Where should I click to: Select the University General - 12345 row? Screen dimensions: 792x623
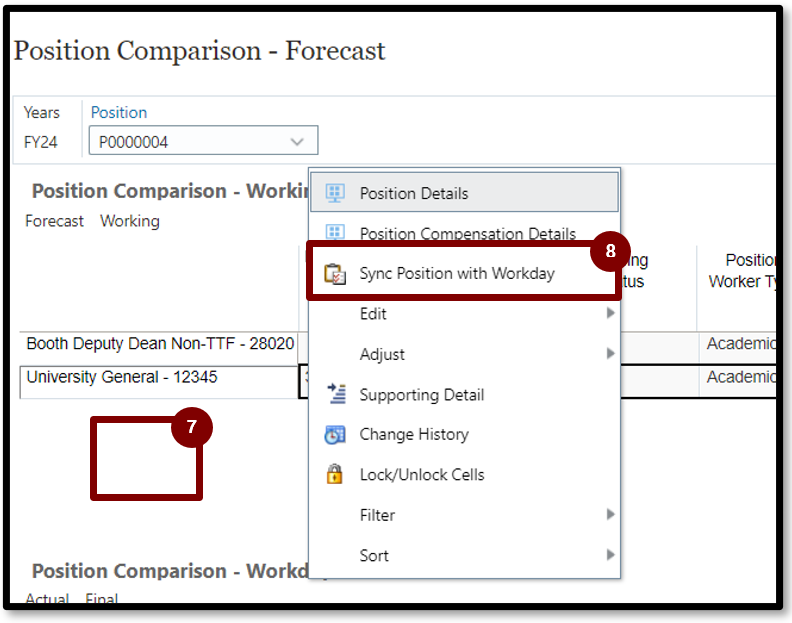122,378
